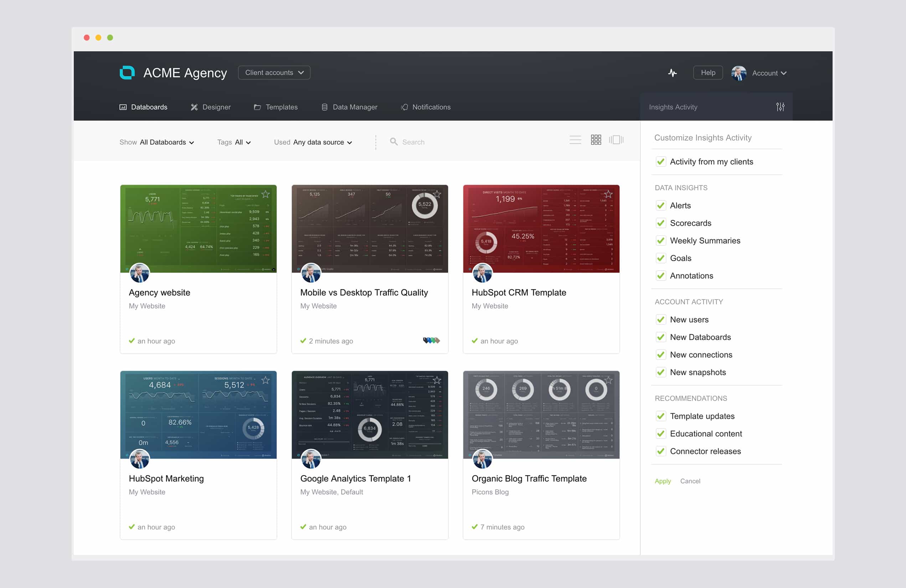
Task: Open the Organic Blog Traffic Template thumbnail
Action: (541, 415)
